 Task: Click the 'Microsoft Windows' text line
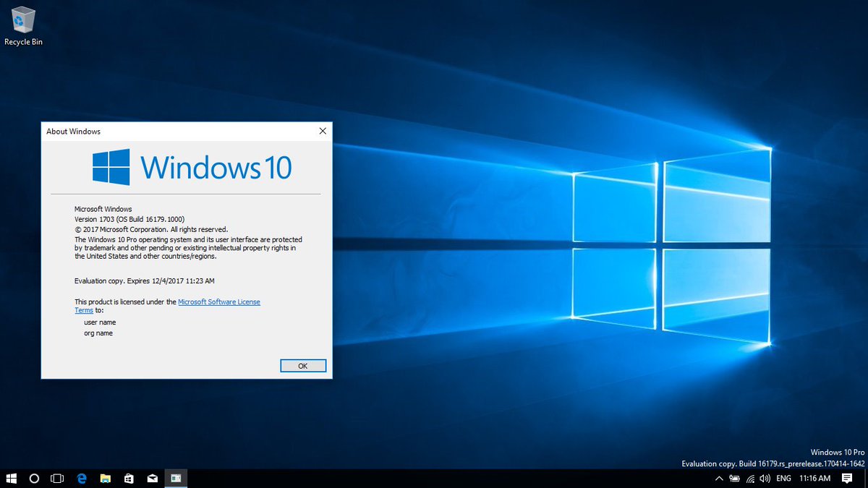(103, 209)
